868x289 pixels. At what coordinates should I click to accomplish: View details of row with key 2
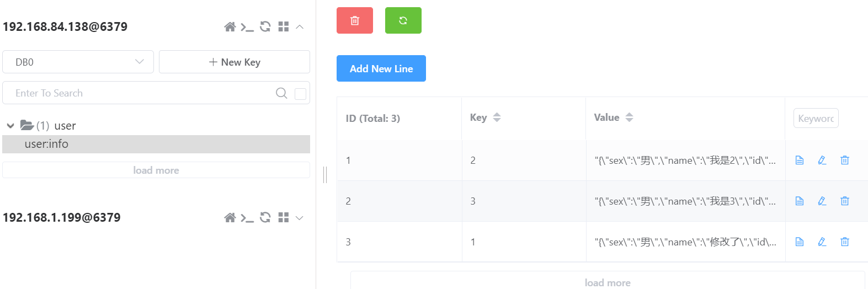point(800,160)
